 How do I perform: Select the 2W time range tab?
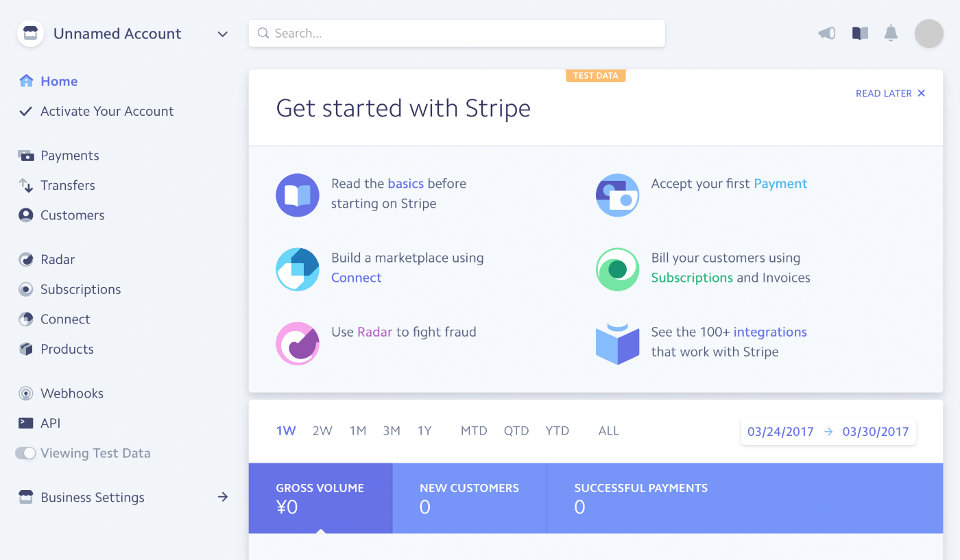click(322, 431)
